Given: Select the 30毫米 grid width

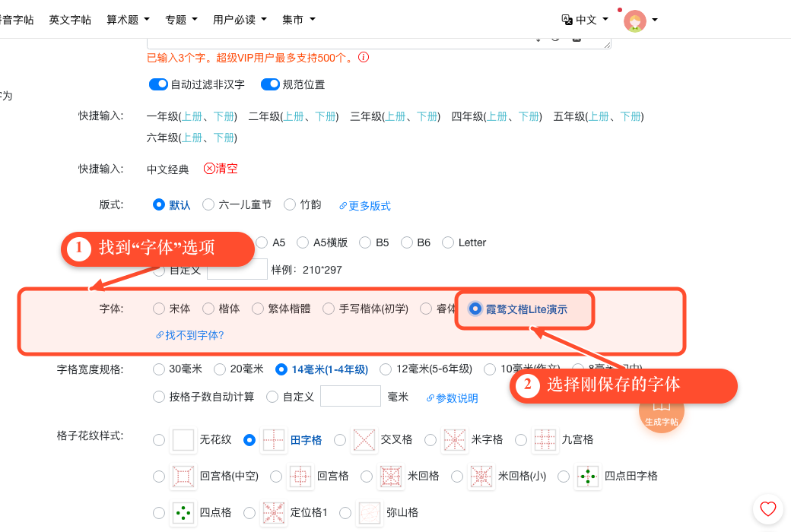Looking at the screenshot, I should pyautogui.click(x=159, y=369).
